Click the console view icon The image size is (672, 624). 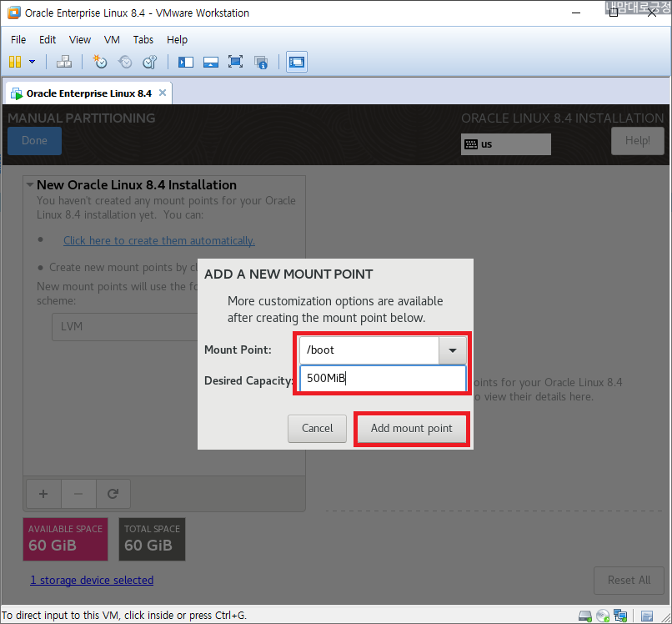[x=297, y=63]
